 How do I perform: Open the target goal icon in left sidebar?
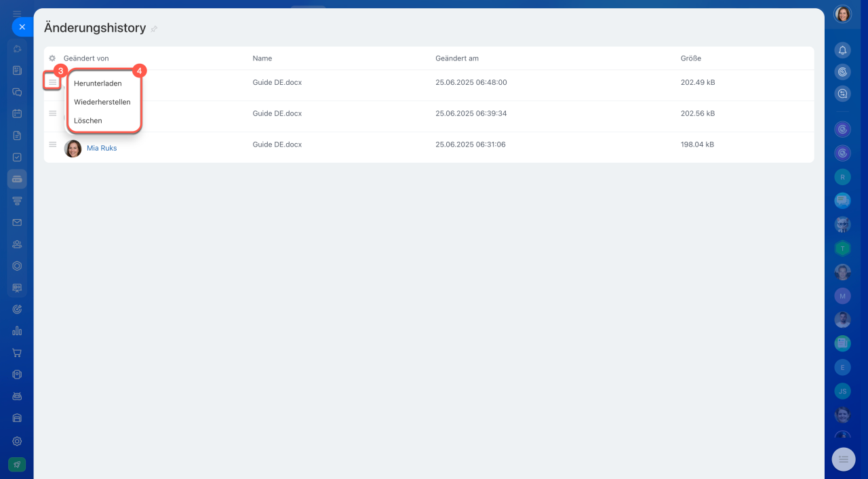[17, 309]
